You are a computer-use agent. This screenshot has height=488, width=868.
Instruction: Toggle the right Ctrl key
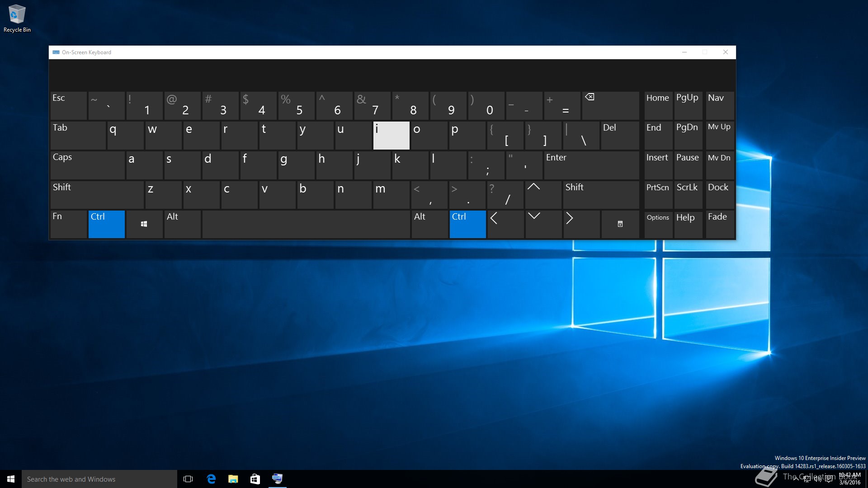(468, 224)
